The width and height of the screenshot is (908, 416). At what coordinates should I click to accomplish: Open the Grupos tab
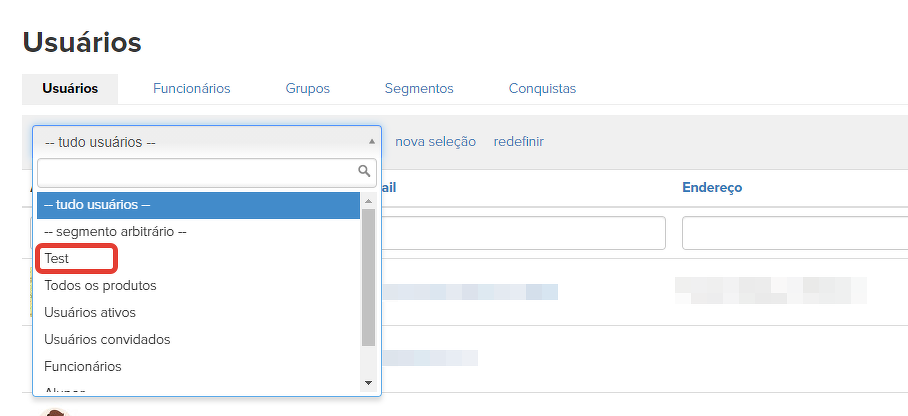pos(307,88)
